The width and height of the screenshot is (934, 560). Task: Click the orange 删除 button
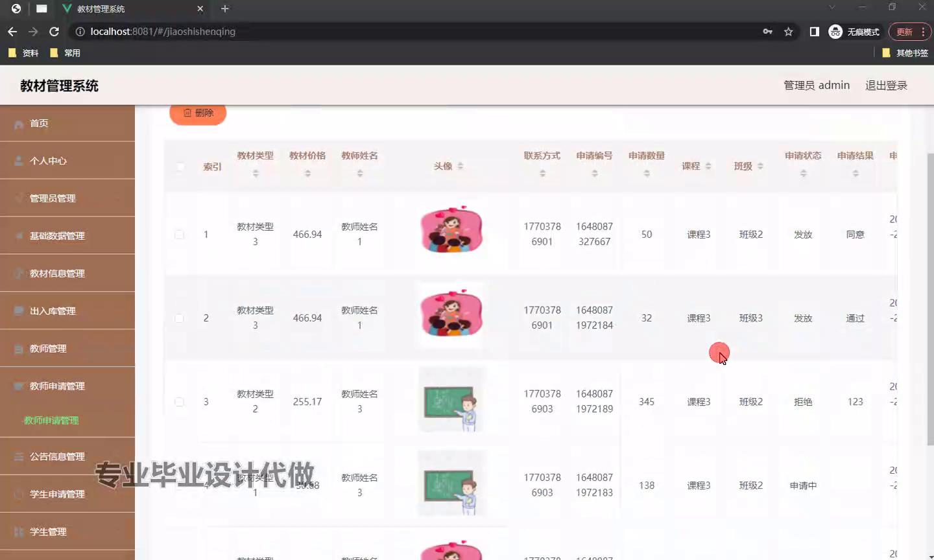(198, 113)
